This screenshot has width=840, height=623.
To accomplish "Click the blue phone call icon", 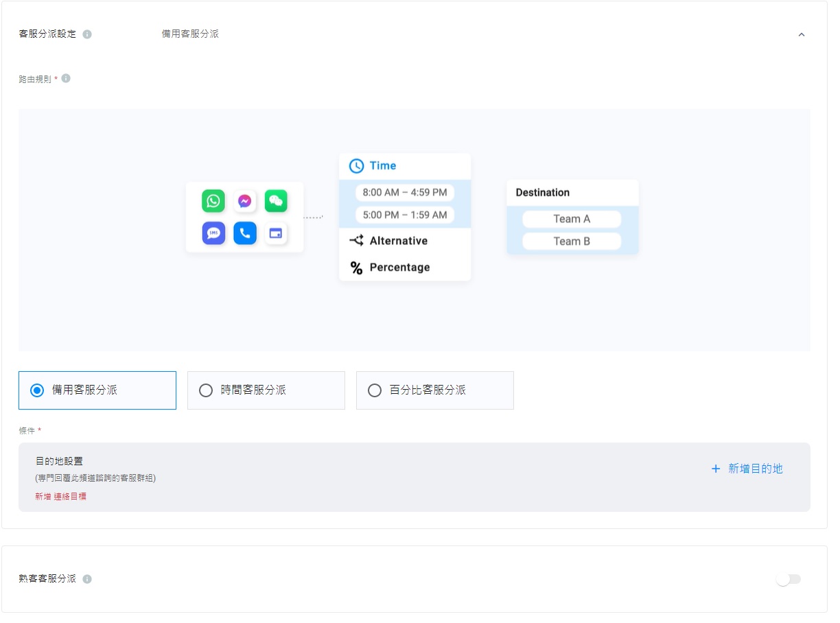I will [244, 233].
